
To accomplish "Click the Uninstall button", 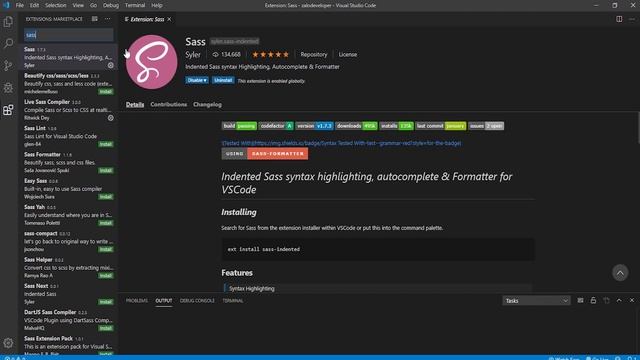I will (x=223, y=80).
